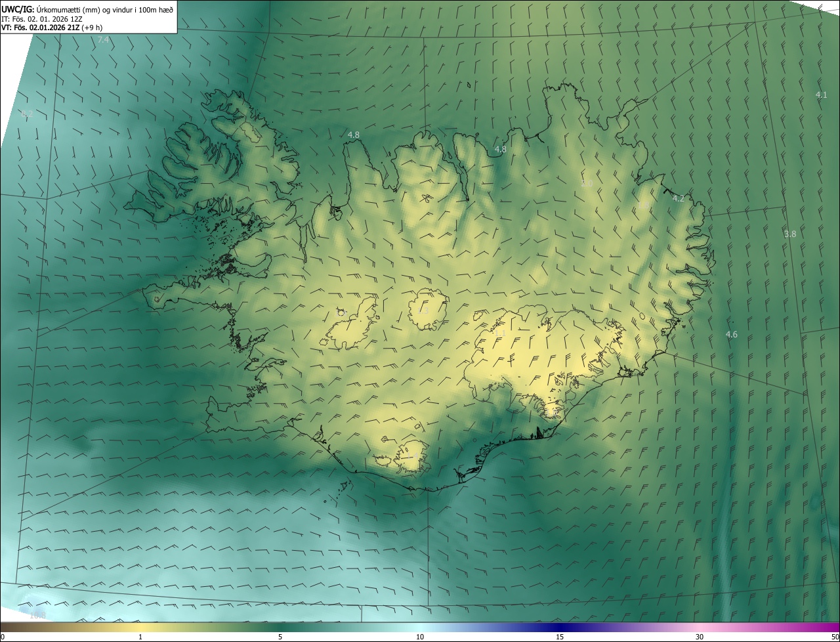Click the 'VT: Fös. 02.01.2026 21Z (+9 h)' line

(x=52, y=28)
